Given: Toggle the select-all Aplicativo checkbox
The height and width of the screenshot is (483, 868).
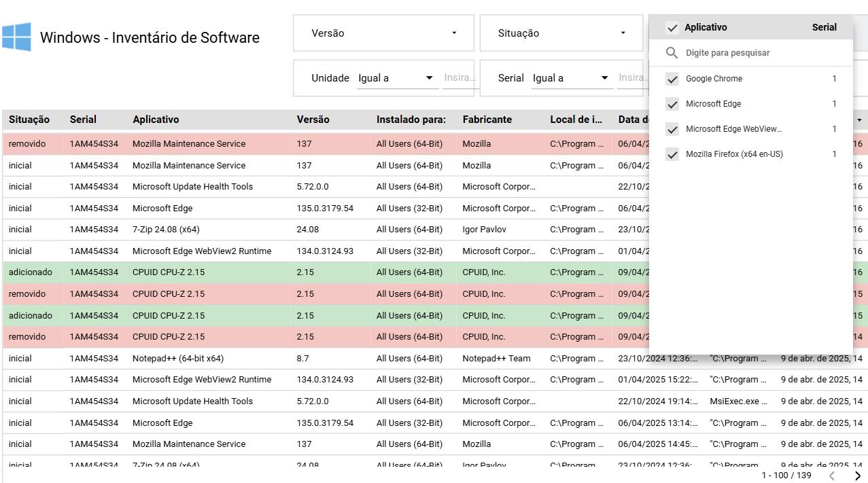Looking at the screenshot, I should click(672, 28).
